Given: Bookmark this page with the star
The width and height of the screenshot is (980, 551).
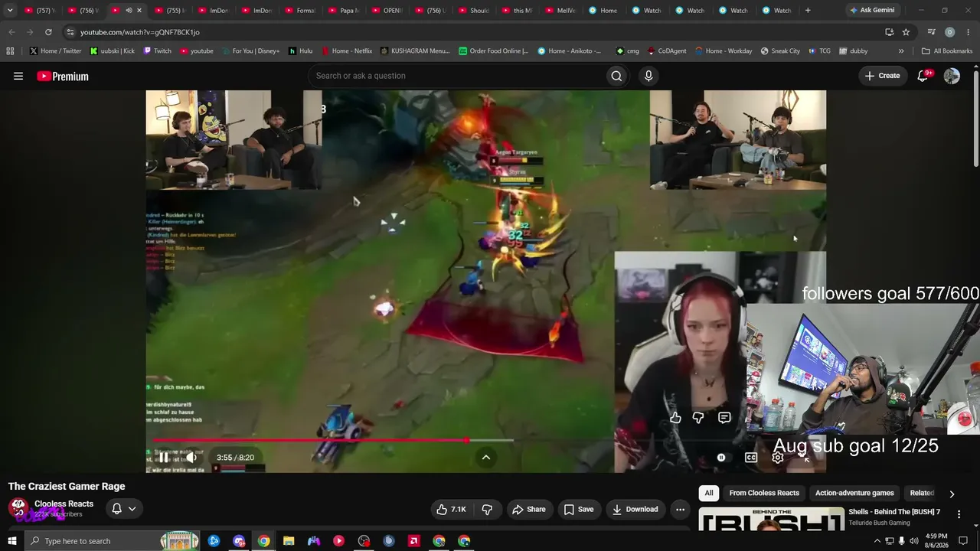Looking at the screenshot, I should coord(906,32).
